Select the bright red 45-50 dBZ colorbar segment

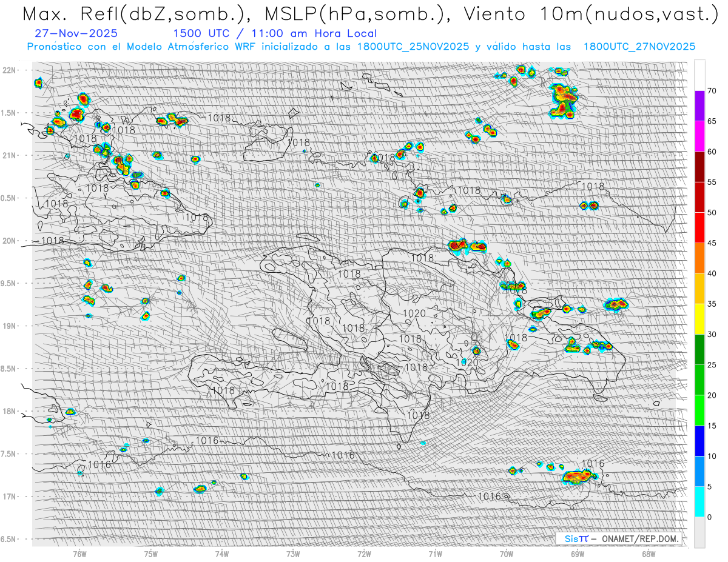click(x=700, y=228)
